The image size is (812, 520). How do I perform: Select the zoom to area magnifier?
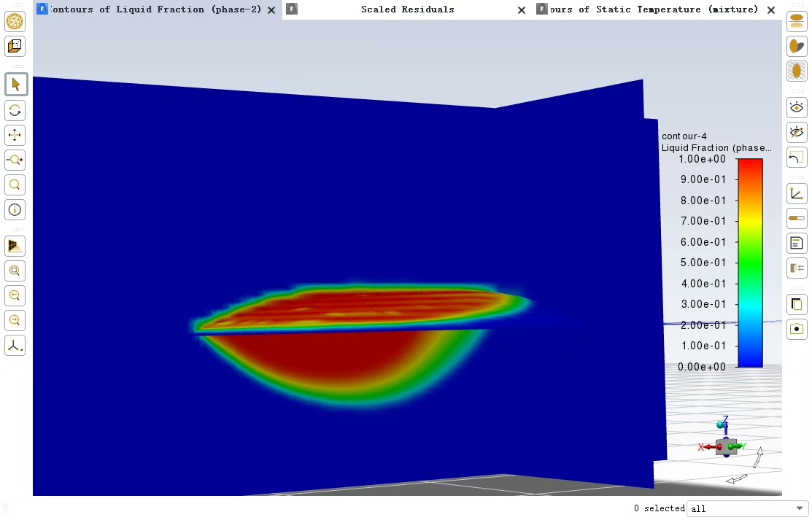(15, 185)
